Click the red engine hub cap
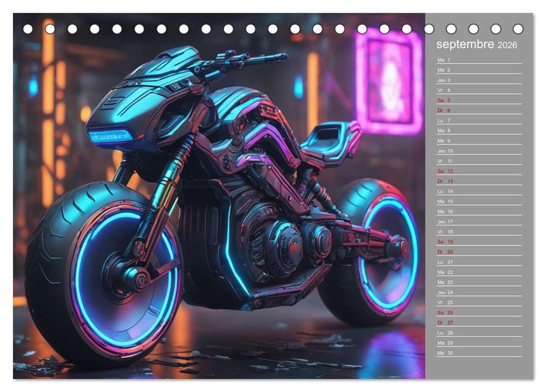Image resolution: width=546 pixels, height=392 pixels. click(x=294, y=247)
